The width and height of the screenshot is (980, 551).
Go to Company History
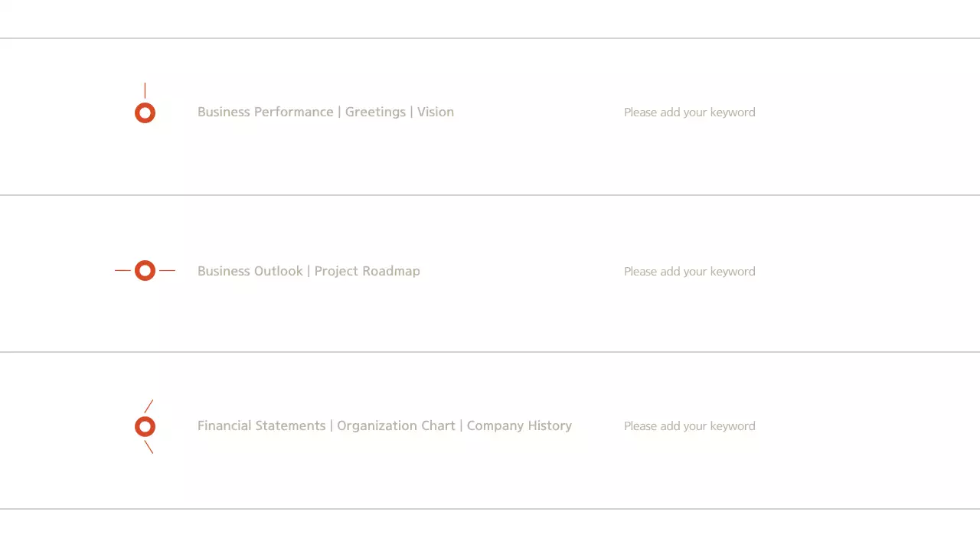(x=519, y=425)
